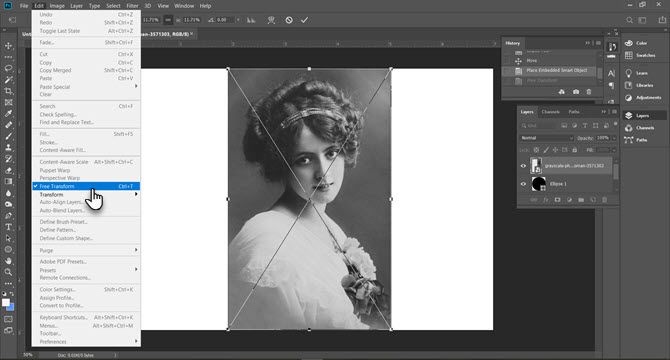
Task: Expand the Preferences submenu
Action: click(86, 342)
